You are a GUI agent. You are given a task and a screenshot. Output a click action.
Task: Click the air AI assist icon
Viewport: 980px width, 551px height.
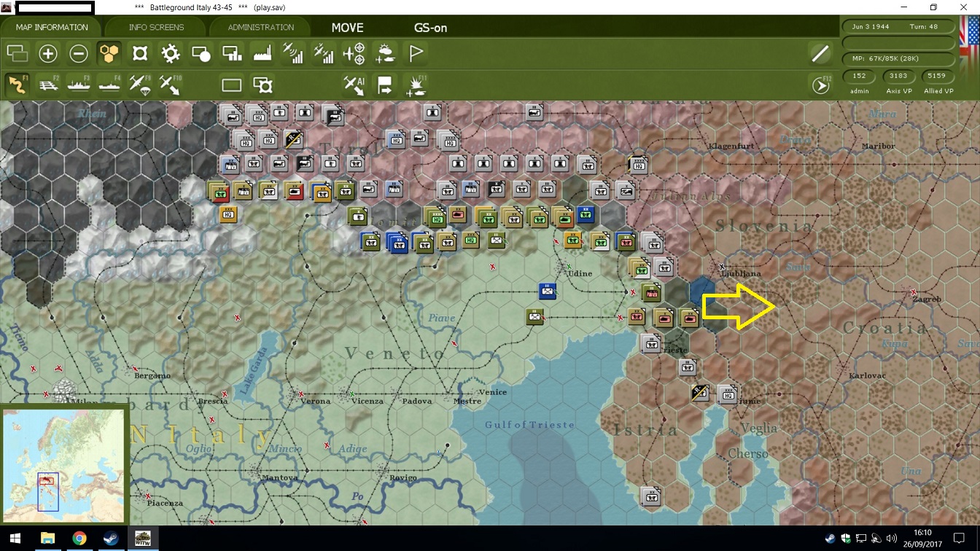click(x=354, y=85)
